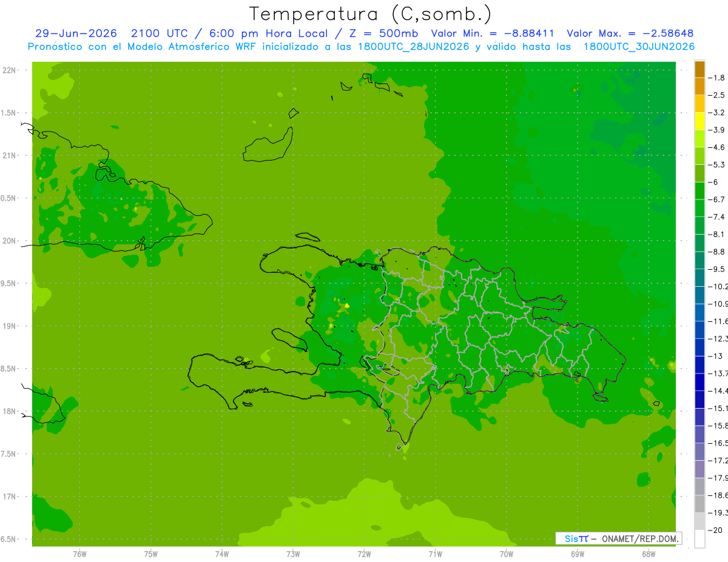Image resolution: width=728 pixels, height=562 pixels.
Task: Click the 'SisTT - ONAMET/REP.DOM.' credit box
Action: pyautogui.click(x=618, y=538)
